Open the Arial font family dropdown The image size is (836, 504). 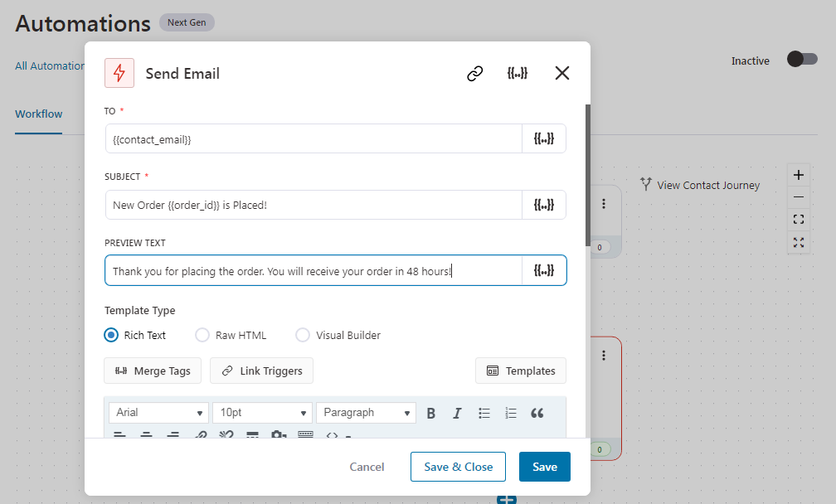point(158,412)
